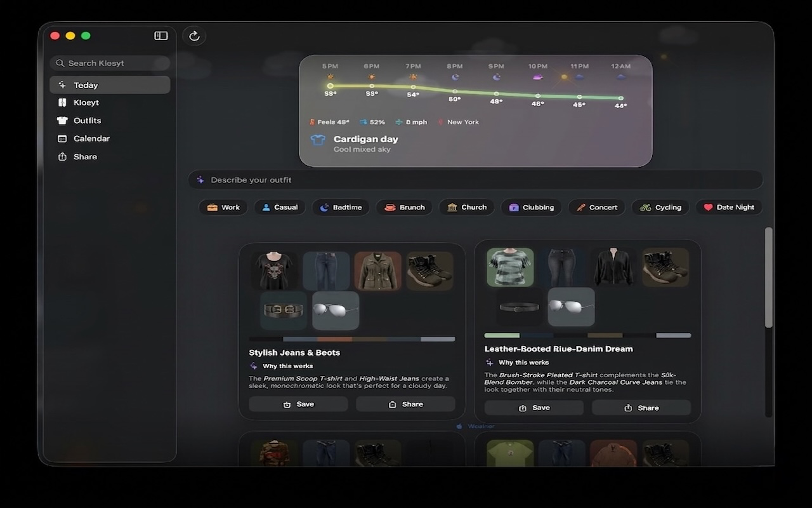Select the Concert occasion chip
Viewport: 812px width, 508px height.
[597, 207]
